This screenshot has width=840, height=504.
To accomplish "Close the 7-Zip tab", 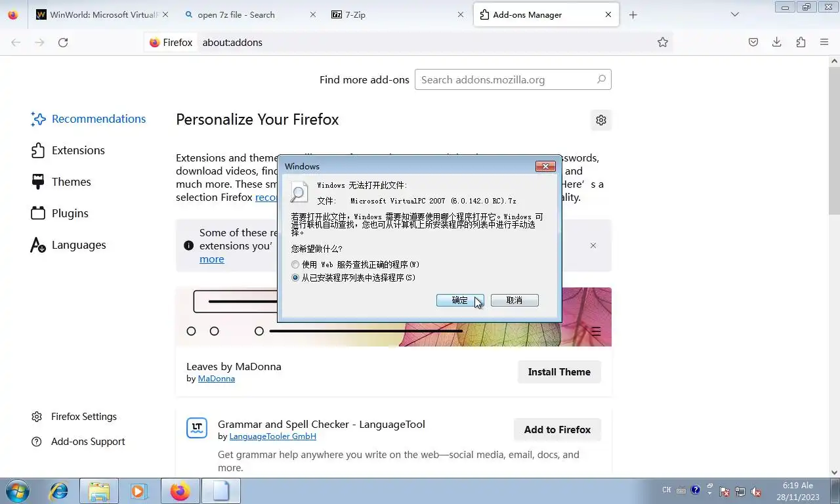I will pyautogui.click(x=460, y=14).
